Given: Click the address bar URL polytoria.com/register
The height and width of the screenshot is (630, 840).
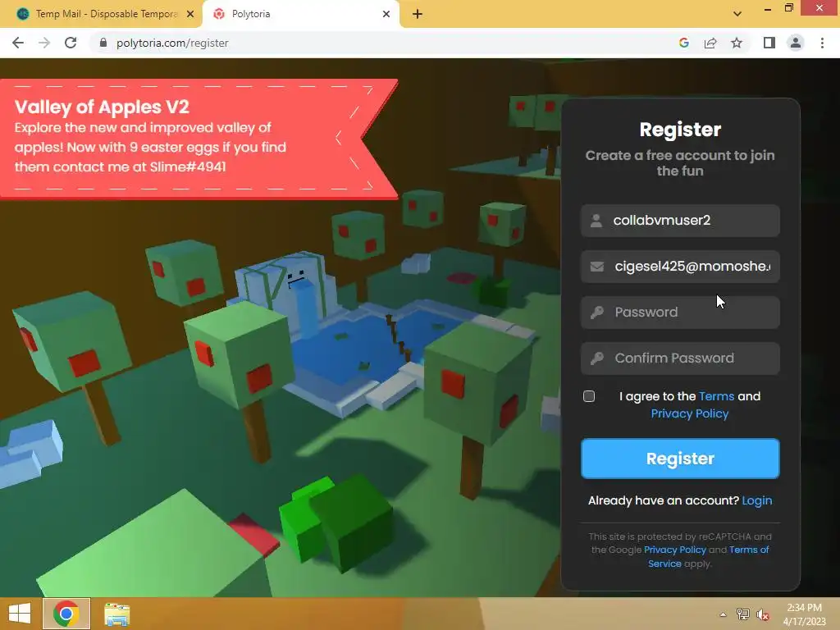Looking at the screenshot, I should [172, 43].
